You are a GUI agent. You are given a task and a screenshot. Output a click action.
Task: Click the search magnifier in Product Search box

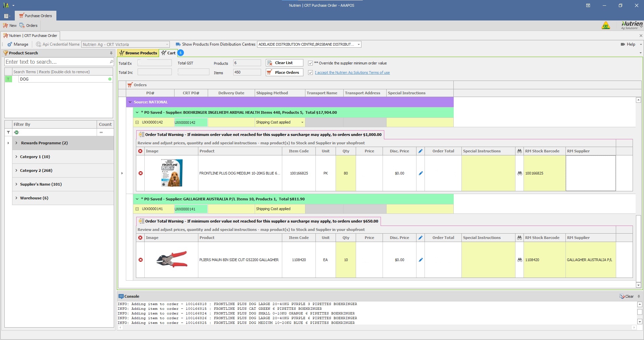click(x=111, y=62)
